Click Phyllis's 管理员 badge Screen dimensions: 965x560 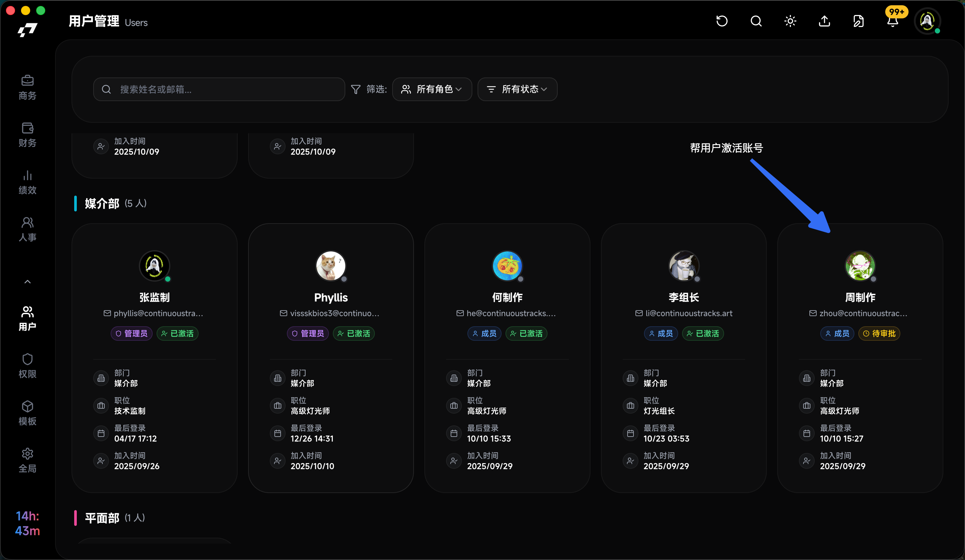coord(308,333)
